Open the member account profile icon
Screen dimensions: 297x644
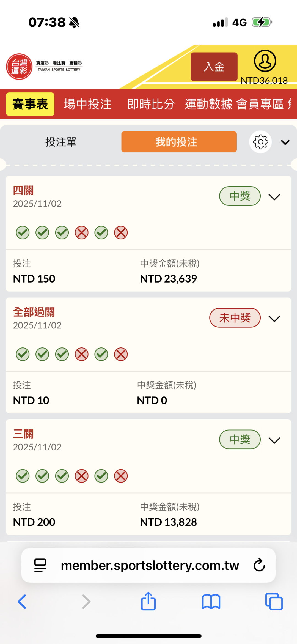[x=265, y=61]
